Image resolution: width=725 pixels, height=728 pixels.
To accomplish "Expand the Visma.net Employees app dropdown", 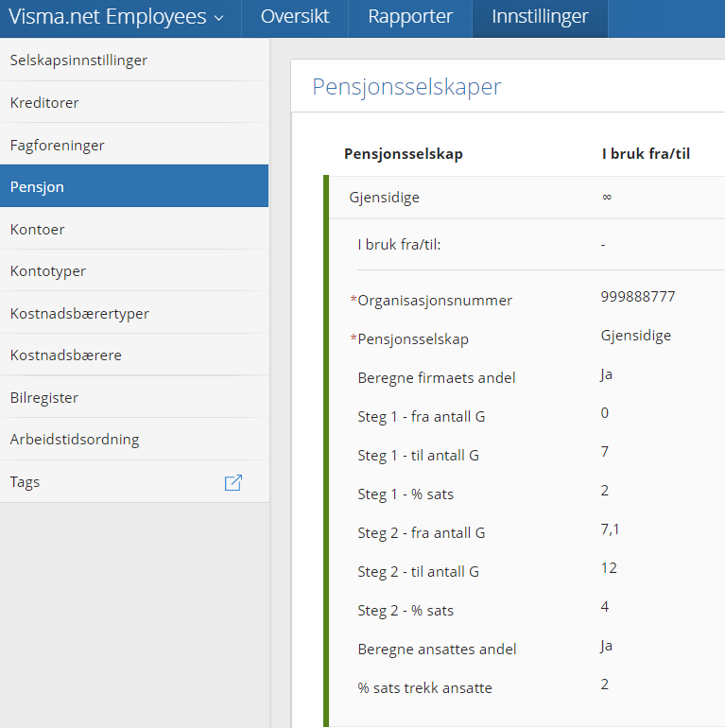I will [x=116, y=18].
